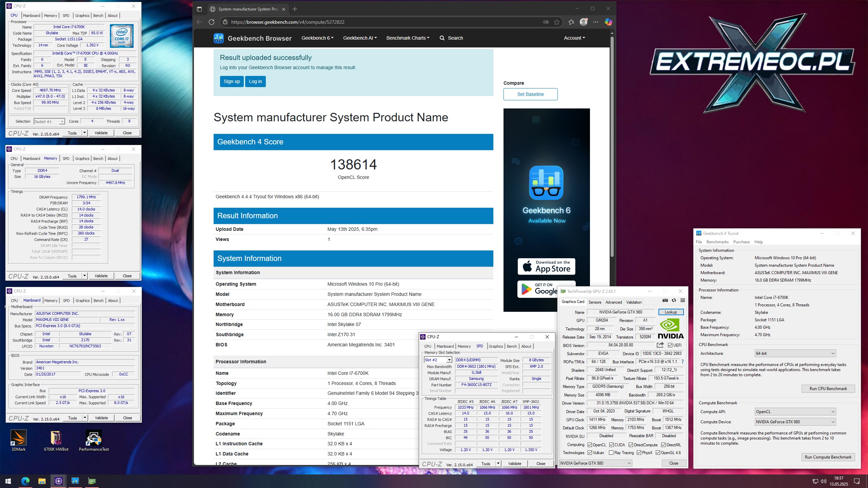Click the browser profile avatar icon
Screen dimensions: 868x488
(x=584, y=22)
